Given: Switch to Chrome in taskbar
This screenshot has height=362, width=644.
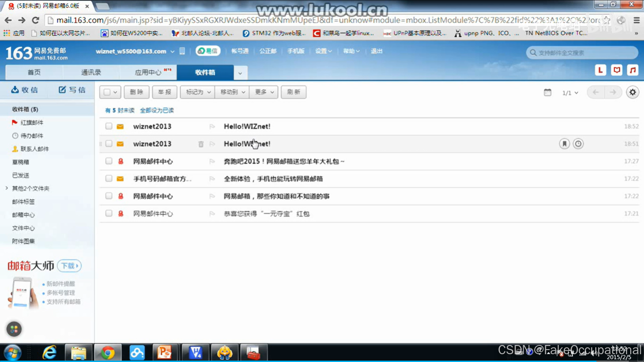Looking at the screenshot, I should [108, 353].
